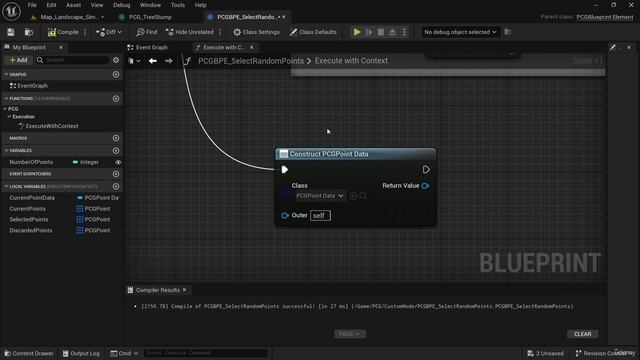
Task: Collapse the PCG category
Action: 5,109
